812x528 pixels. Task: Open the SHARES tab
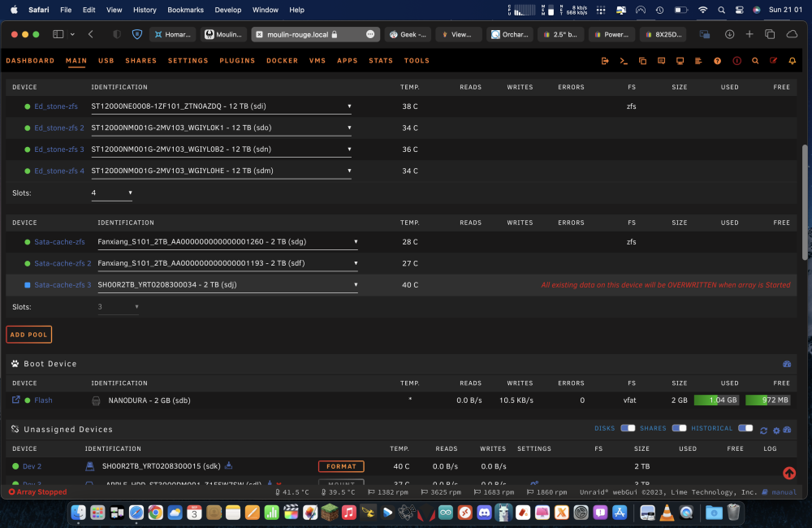[140, 61]
